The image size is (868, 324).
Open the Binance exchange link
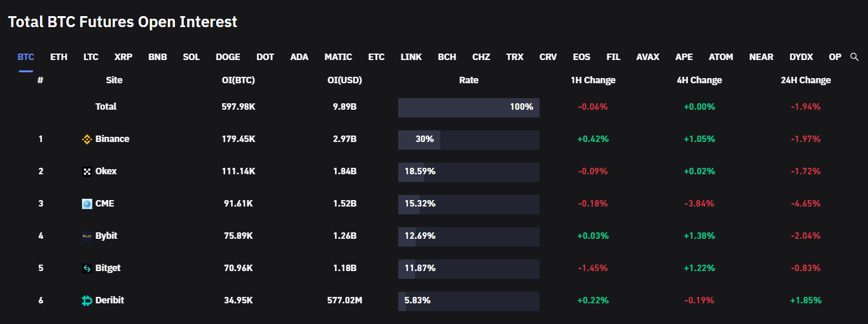(x=112, y=139)
